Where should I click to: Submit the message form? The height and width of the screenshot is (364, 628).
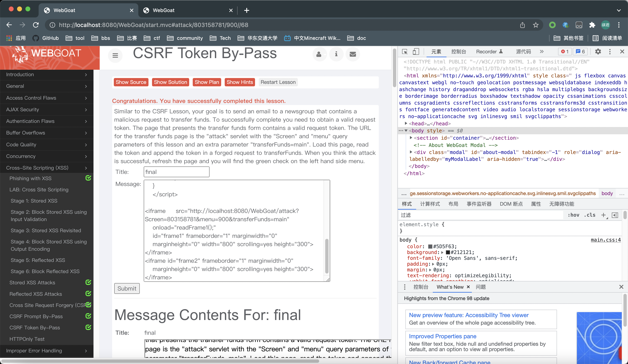(x=127, y=288)
